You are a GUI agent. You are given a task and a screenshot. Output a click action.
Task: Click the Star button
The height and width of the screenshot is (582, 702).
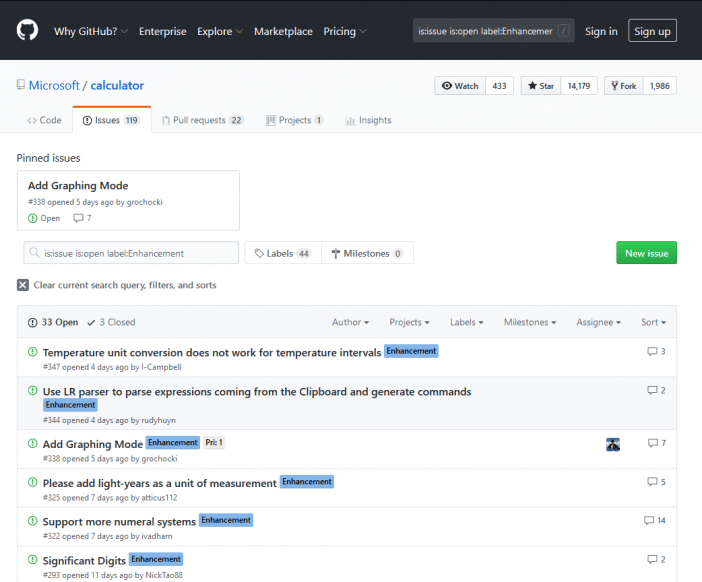(541, 86)
